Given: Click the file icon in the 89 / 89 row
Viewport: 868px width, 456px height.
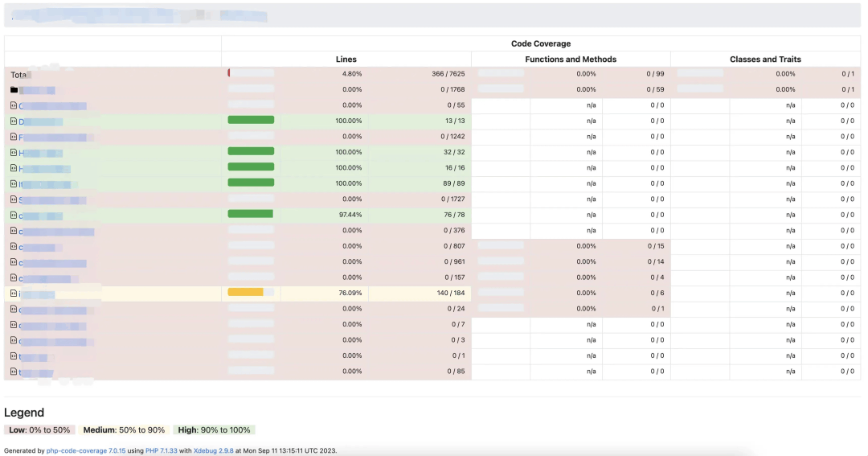Looking at the screenshot, I should coord(14,184).
